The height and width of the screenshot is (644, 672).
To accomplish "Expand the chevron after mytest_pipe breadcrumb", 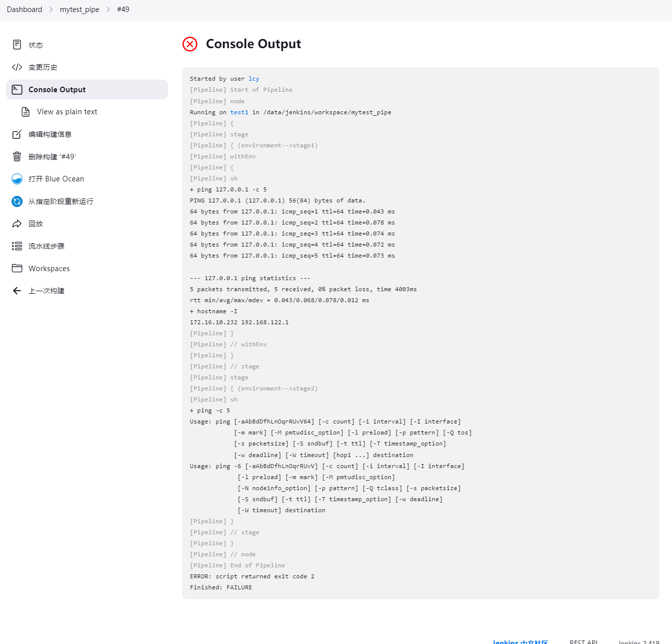I will [x=108, y=10].
